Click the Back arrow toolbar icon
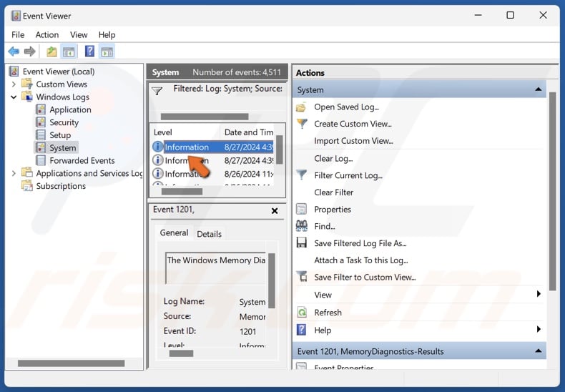 tap(13, 52)
